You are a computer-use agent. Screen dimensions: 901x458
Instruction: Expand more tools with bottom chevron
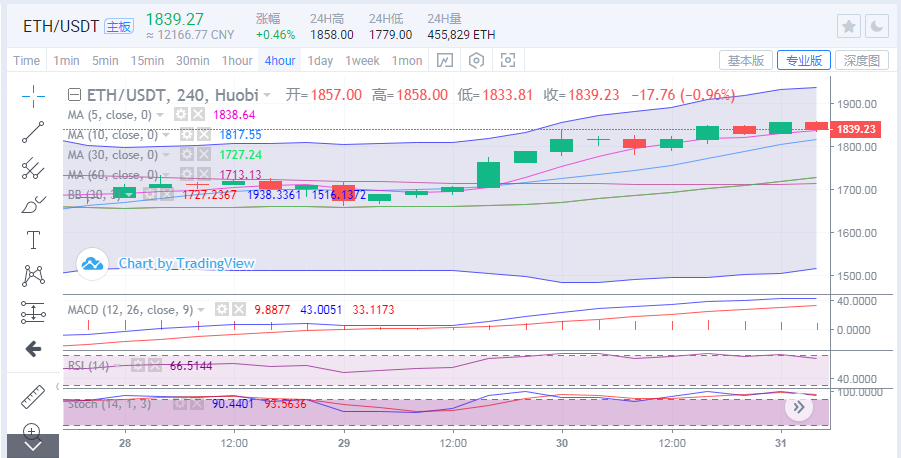[x=33, y=446]
